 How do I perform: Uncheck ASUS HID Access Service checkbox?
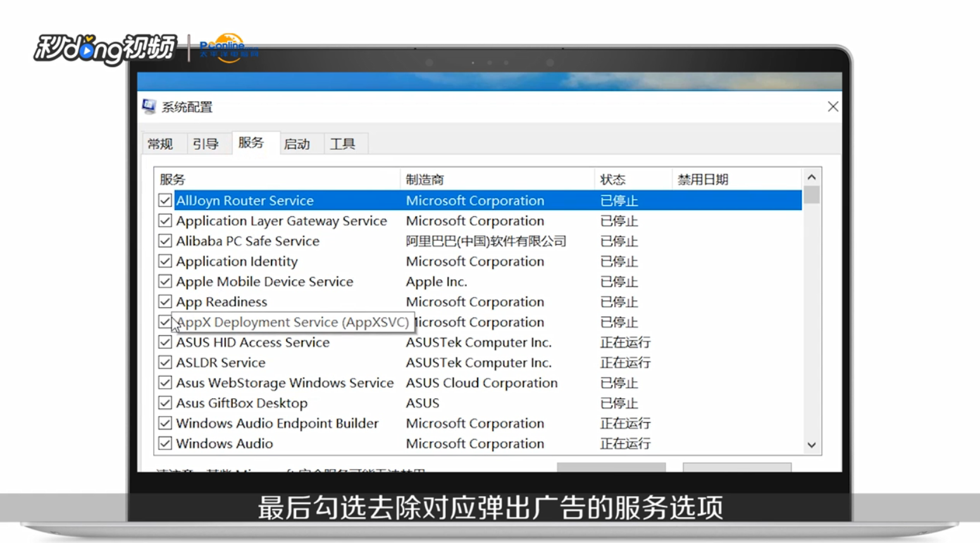pyautogui.click(x=165, y=342)
